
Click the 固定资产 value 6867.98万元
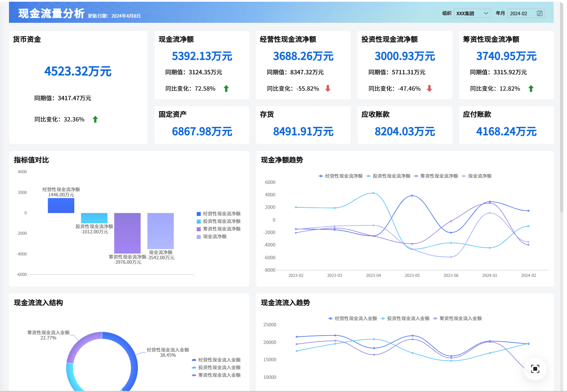[x=202, y=131]
